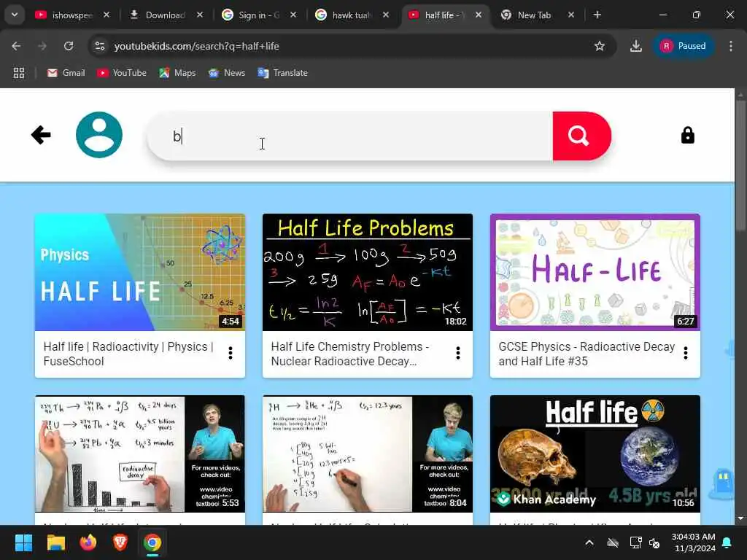The width and height of the screenshot is (747, 560).
Task: Play purple-bordered HALF-LIFE thumbnail
Action: 595,273
